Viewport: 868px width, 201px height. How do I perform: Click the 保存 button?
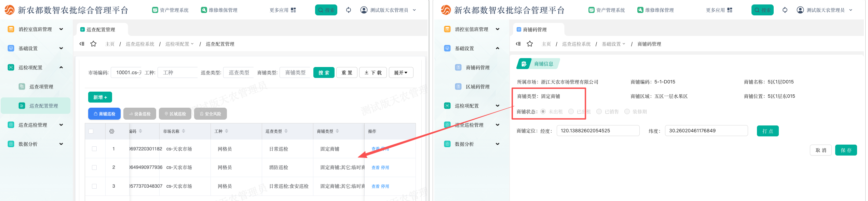click(846, 150)
